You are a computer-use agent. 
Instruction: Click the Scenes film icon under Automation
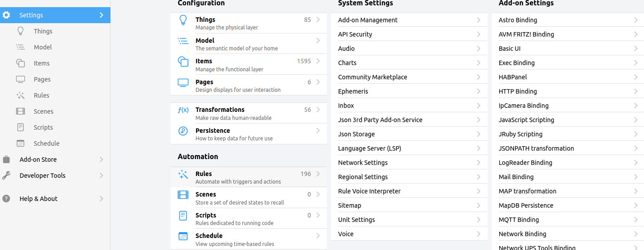(x=183, y=195)
